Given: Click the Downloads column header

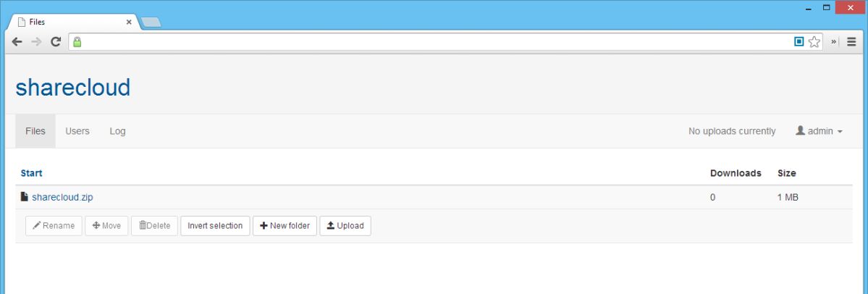Looking at the screenshot, I should point(736,173).
